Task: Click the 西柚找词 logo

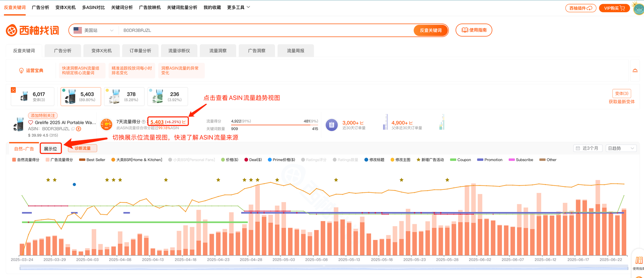Action: 33,31
